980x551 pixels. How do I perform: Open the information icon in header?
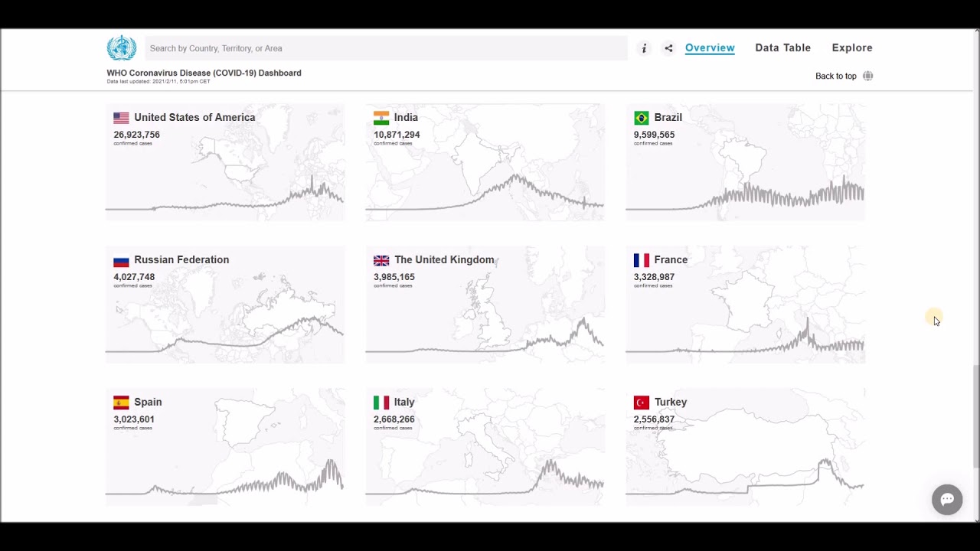pos(644,48)
